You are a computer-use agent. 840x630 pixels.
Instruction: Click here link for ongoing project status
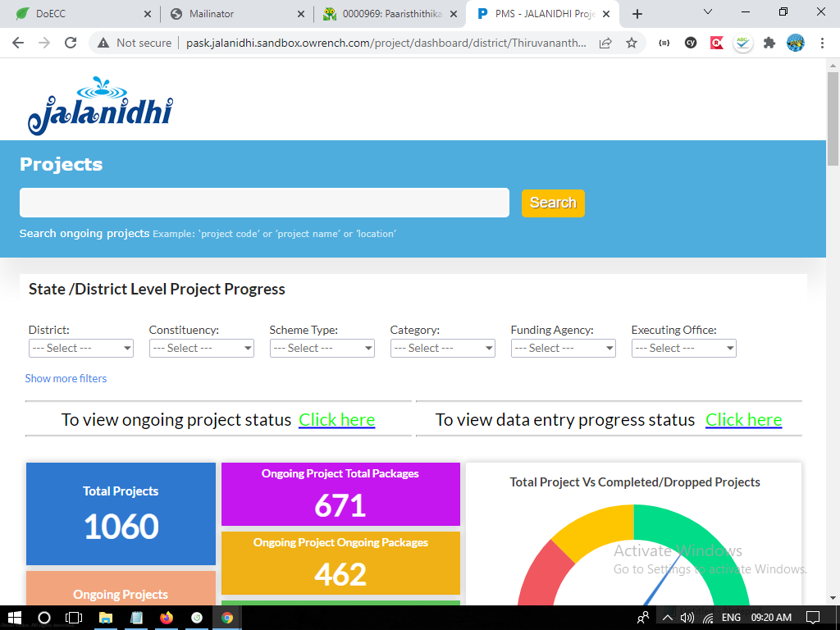[x=336, y=420]
